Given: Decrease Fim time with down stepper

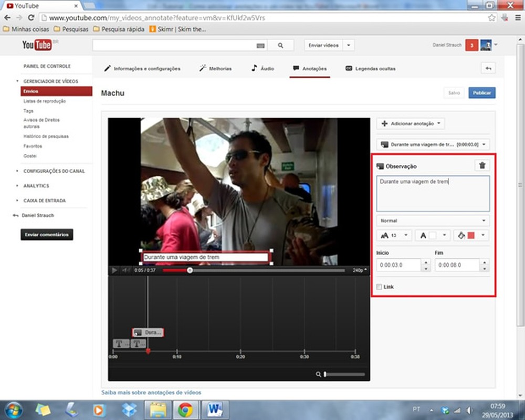Looking at the screenshot, I should click(484, 268).
